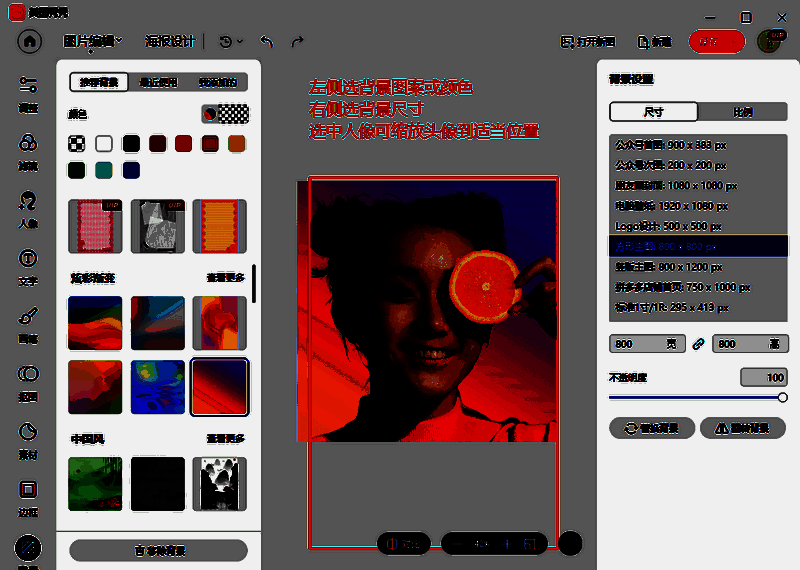Click the Home icon in top bar
The image size is (800, 570).
[30, 42]
